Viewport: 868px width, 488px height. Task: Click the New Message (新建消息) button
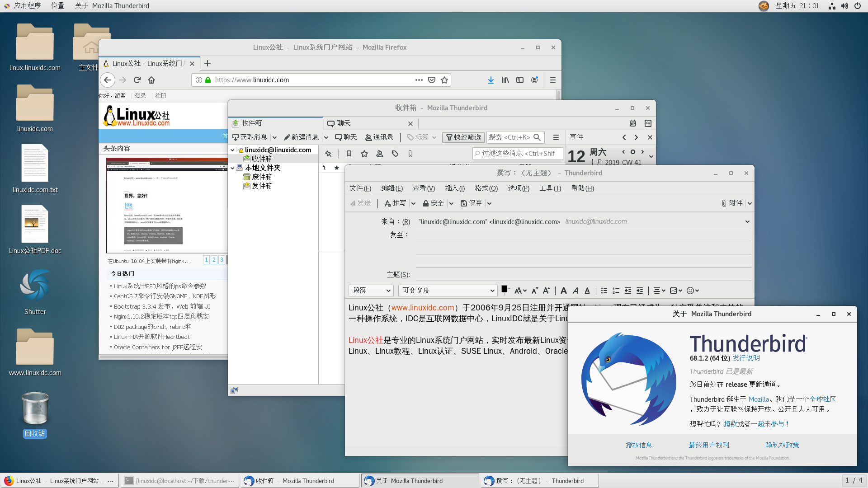[x=301, y=137]
